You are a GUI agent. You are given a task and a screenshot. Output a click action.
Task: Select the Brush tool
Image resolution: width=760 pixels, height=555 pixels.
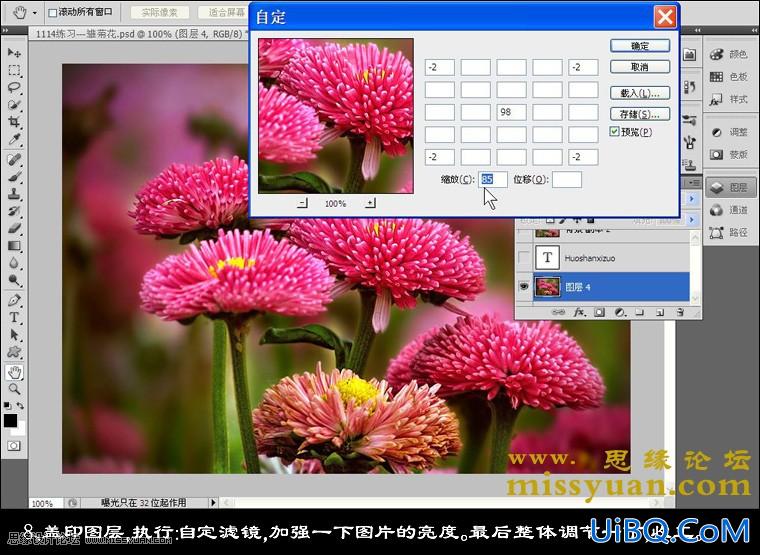tap(14, 176)
